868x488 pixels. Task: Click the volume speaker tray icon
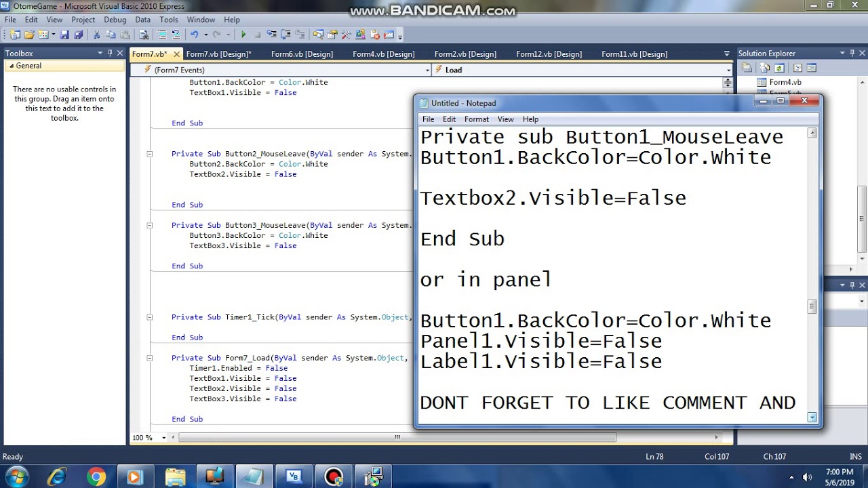807,477
